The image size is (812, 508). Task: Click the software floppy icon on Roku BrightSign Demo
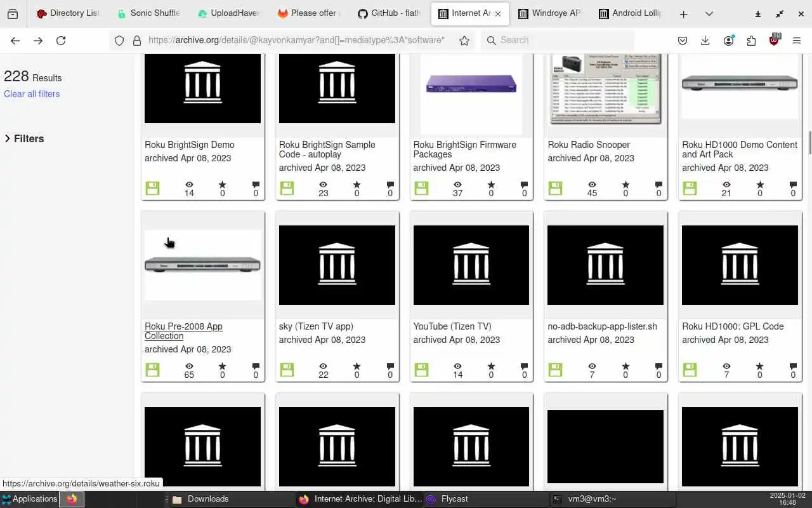click(x=152, y=188)
